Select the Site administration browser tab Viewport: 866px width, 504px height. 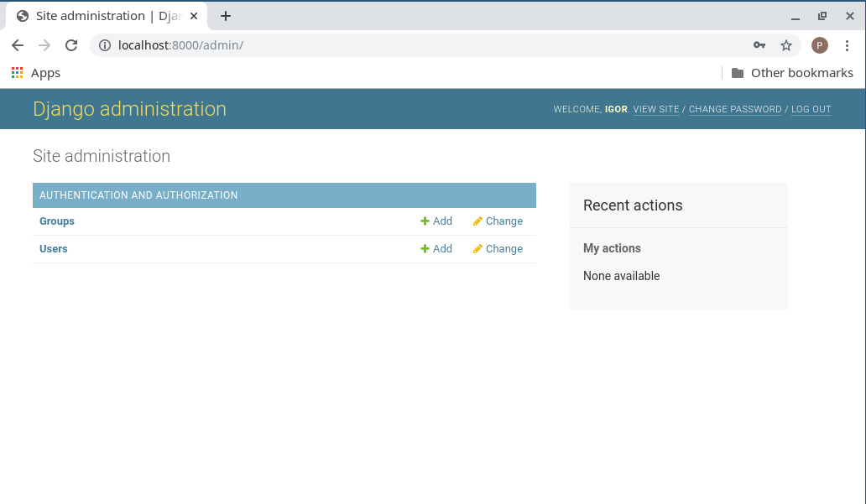107,16
